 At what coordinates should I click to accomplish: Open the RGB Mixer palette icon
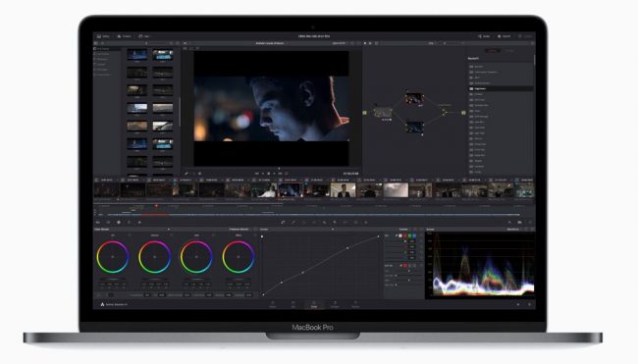(x=129, y=223)
